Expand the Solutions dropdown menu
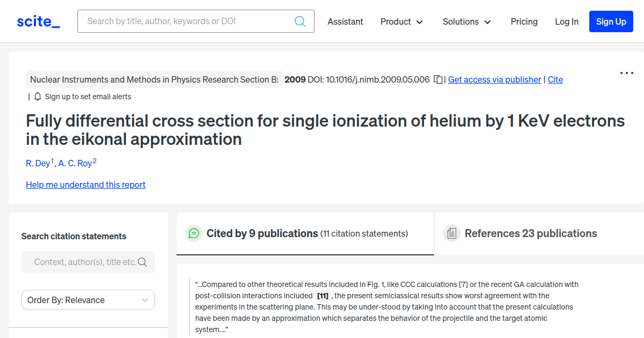This screenshot has height=338, width=644. click(x=466, y=21)
